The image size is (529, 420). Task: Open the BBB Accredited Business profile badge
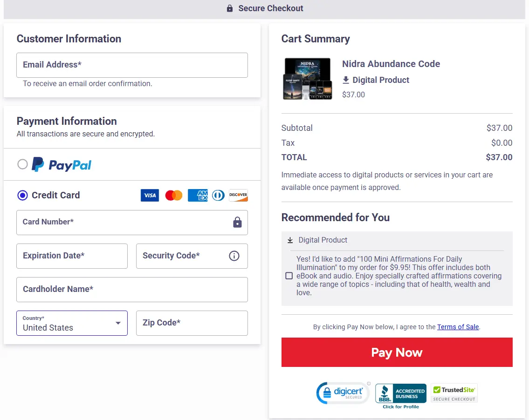tap(400, 396)
